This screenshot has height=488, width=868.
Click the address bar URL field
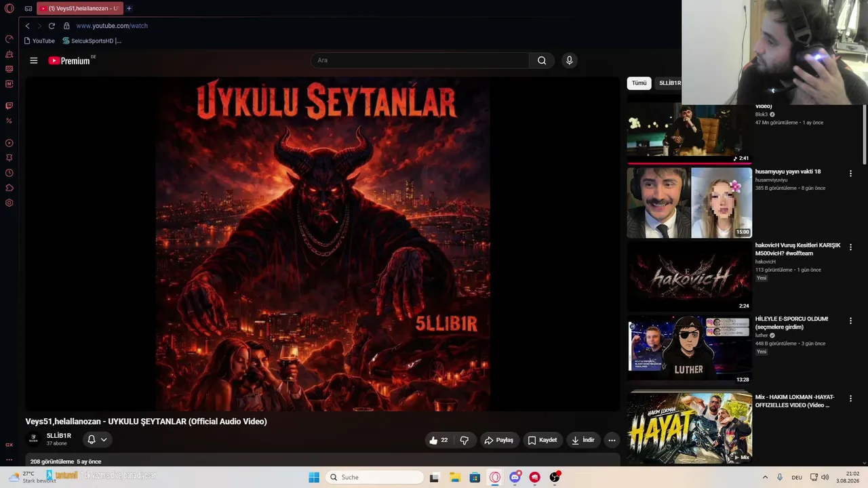pos(112,26)
